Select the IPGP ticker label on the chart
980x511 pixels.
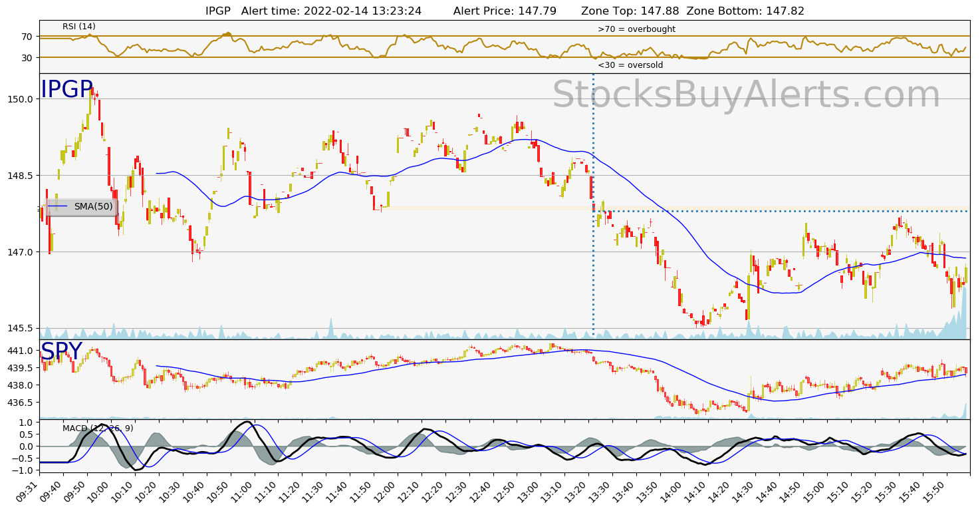pyautogui.click(x=67, y=90)
